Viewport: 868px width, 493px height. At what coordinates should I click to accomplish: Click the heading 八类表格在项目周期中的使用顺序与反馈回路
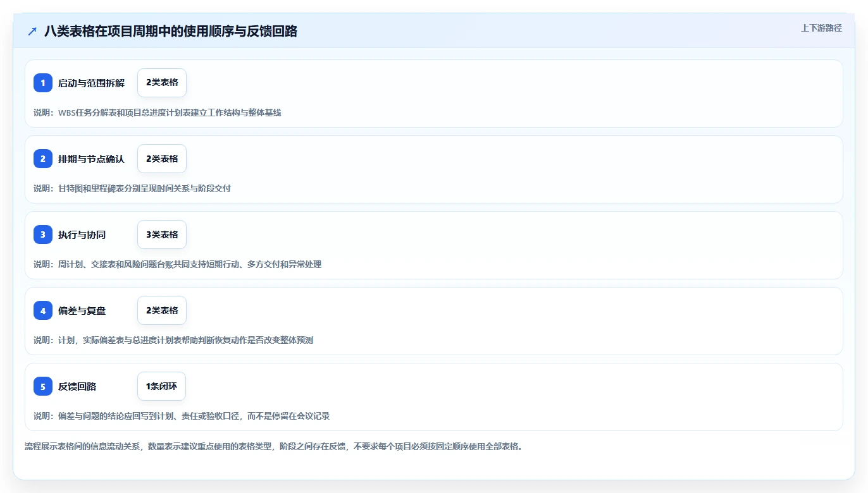click(x=171, y=31)
